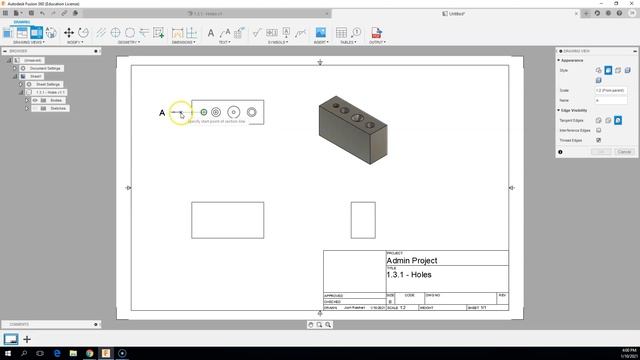The image size is (640, 360).
Task: Select the Rotate tool in Modify
Action: tap(83, 33)
